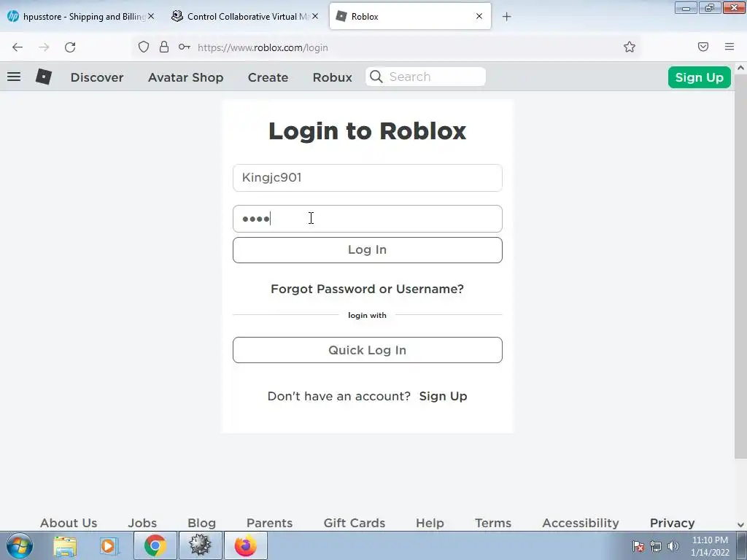Open File Explorer from taskbar

(65, 545)
